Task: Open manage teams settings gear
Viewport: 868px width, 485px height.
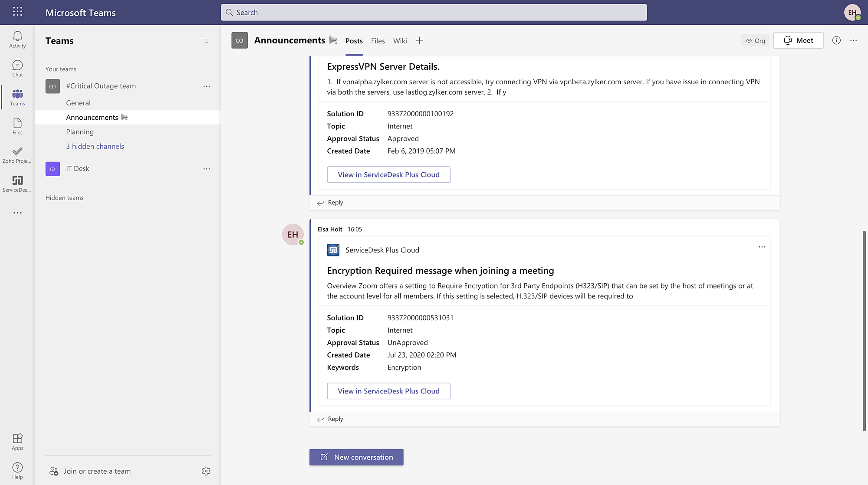Action: click(206, 471)
